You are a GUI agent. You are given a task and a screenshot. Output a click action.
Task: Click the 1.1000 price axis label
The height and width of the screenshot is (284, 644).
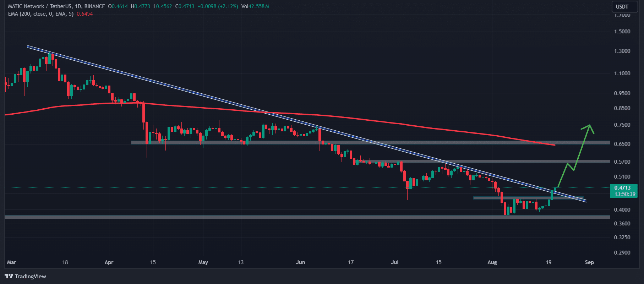622,73
